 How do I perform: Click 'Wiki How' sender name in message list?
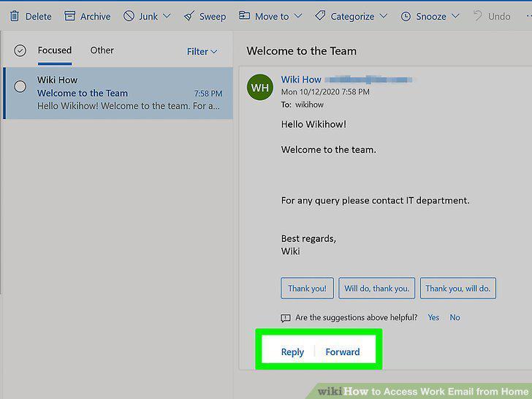tap(57, 80)
